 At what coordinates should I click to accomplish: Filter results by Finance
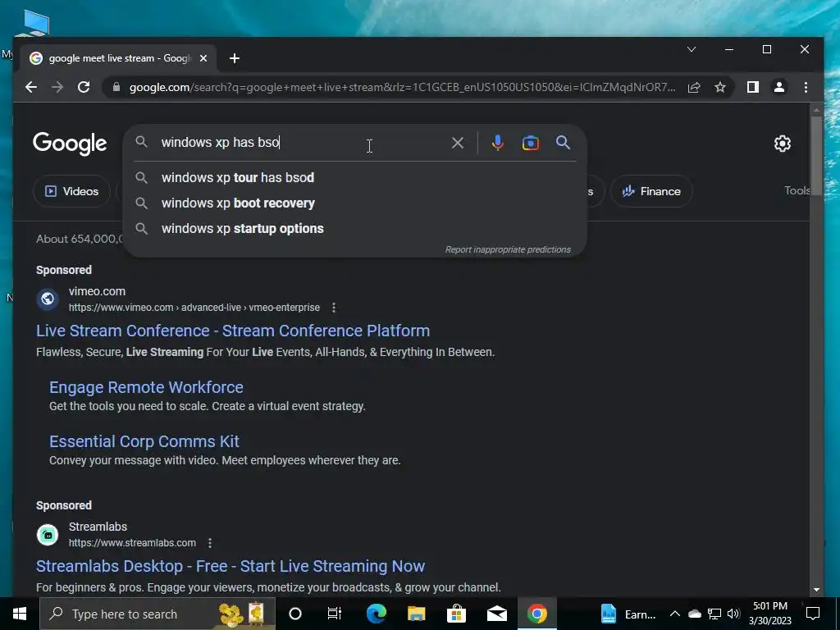(x=651, y=191)
